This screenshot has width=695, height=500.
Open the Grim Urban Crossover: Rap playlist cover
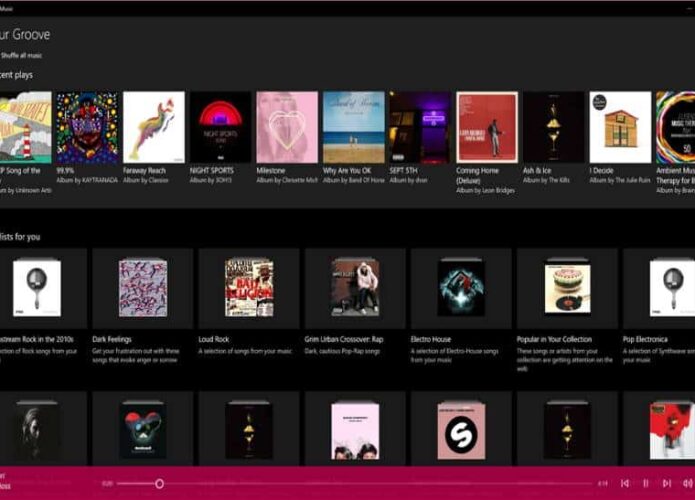click(x=355, y=288)
